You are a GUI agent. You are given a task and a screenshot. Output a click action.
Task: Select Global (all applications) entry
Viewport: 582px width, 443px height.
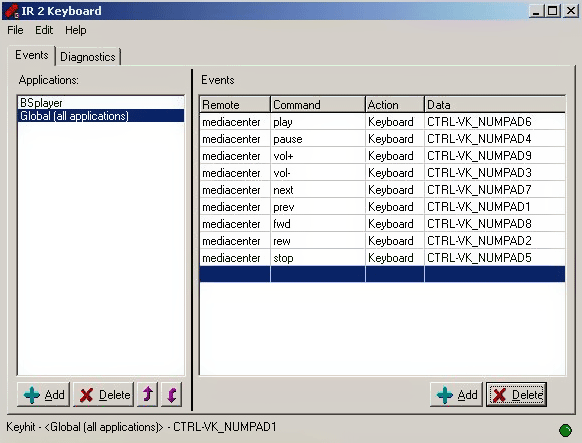pyautogui.click(x=101, y=116)
